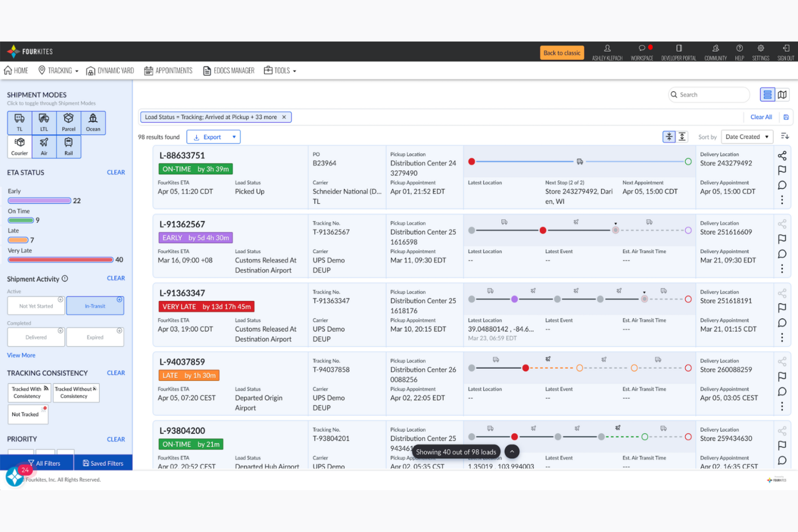Open Settings gear
The height and width of the screenshot is (532, 798).
(761, 52)
